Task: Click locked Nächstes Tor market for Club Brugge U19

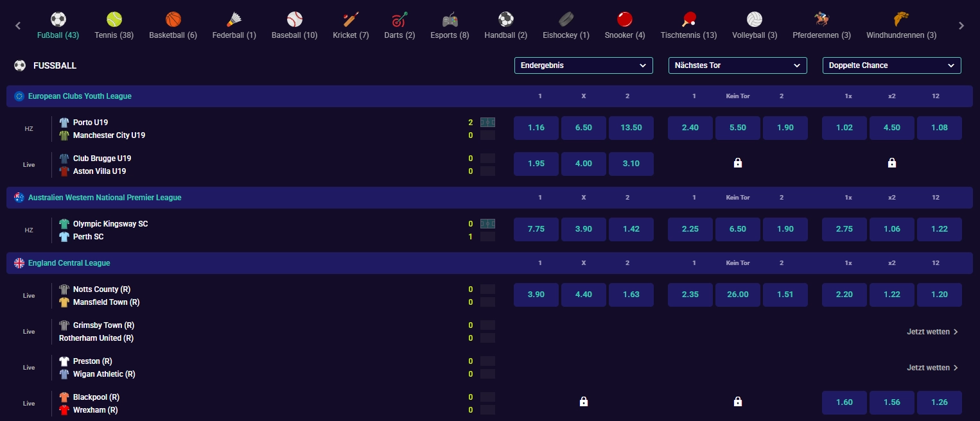Action: point(738,164)
